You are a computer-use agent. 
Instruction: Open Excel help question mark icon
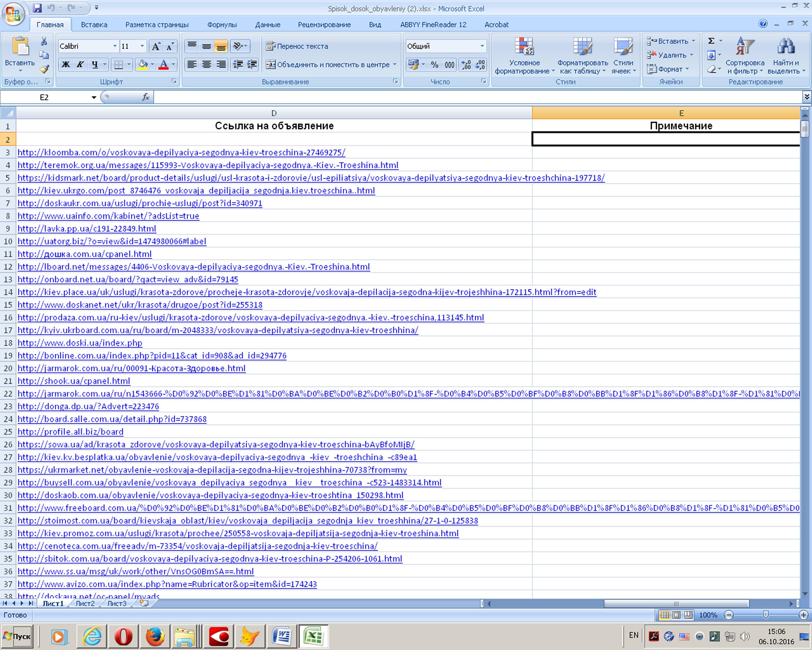[x=763, y=24]
